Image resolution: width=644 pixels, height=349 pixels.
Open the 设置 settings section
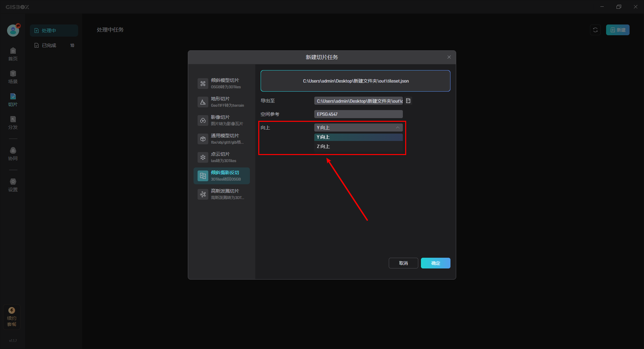13,185
